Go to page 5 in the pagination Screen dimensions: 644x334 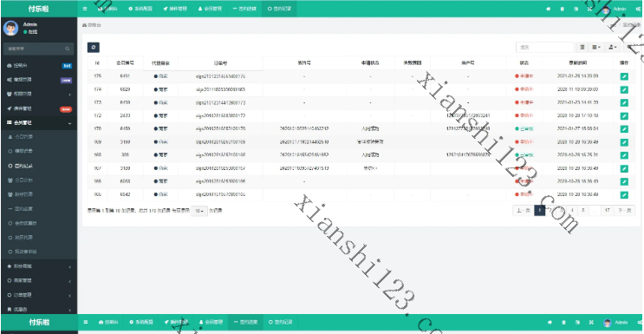click(582, 211)
